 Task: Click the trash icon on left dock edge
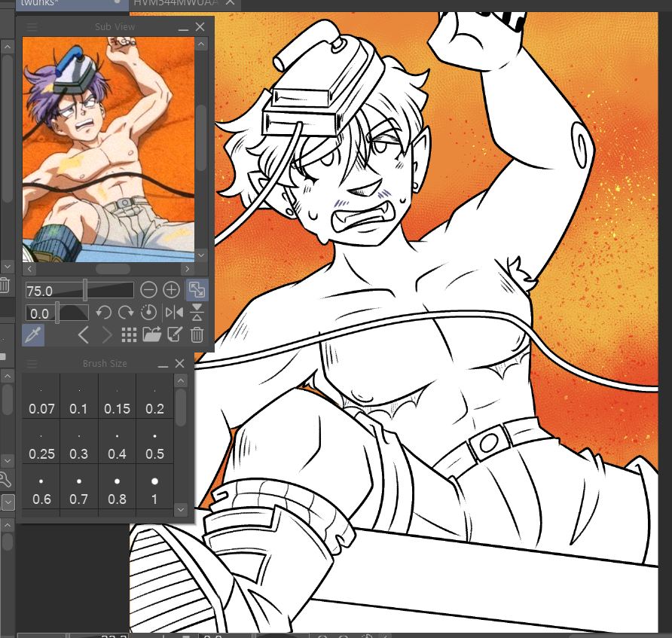[x=5, y=285]
